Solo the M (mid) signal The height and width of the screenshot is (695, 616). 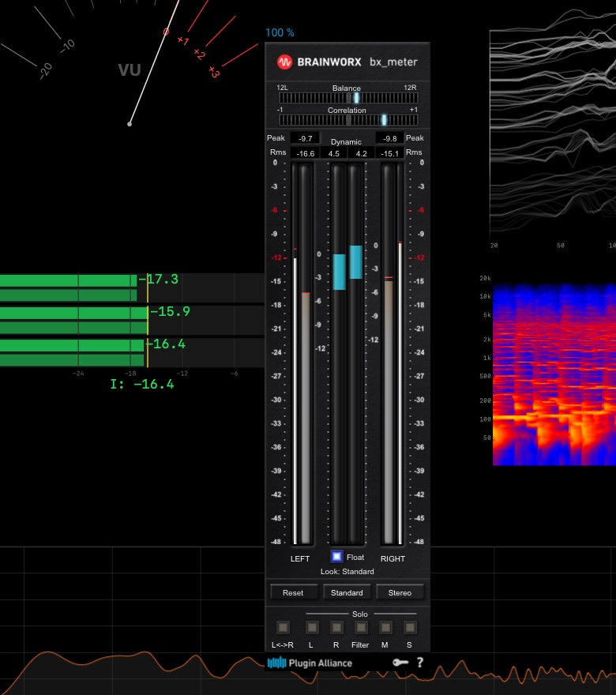385,627
